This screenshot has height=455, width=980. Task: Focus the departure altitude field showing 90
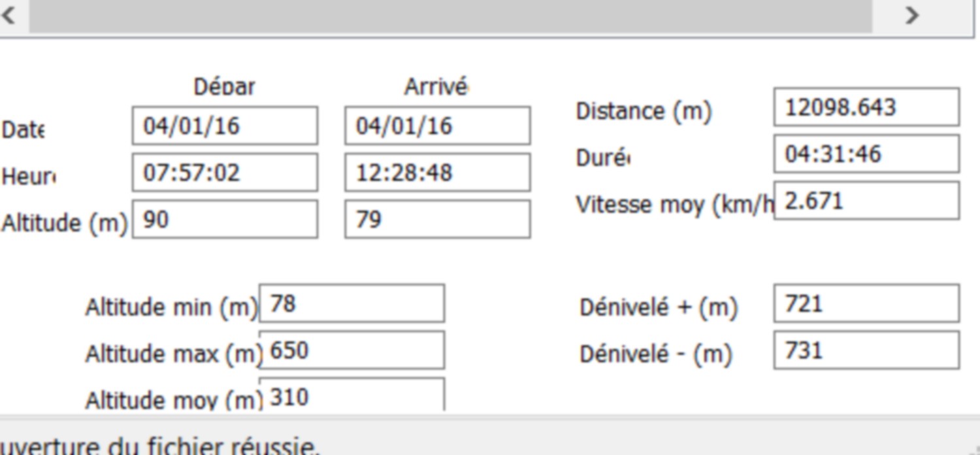click(x=225, y=219)
